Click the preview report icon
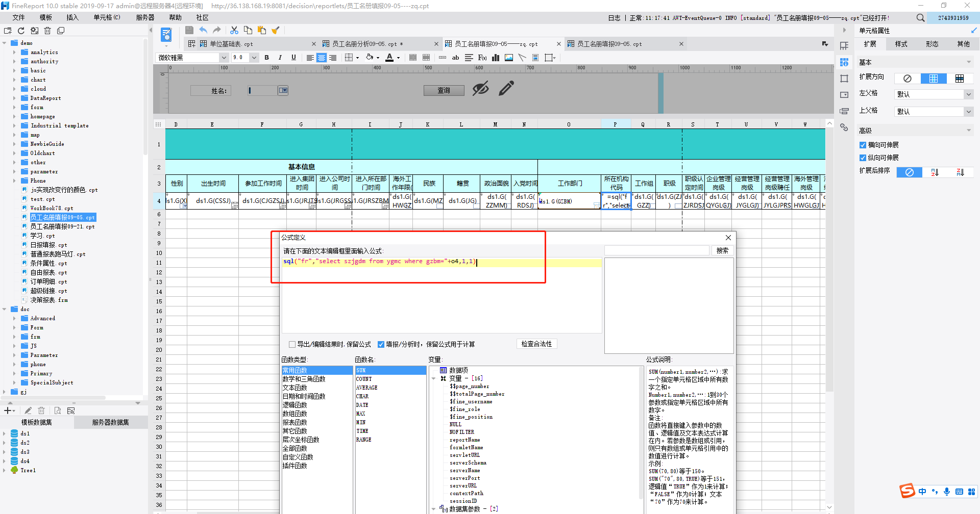Screen dimensions: 980x514 click(166, 35)
